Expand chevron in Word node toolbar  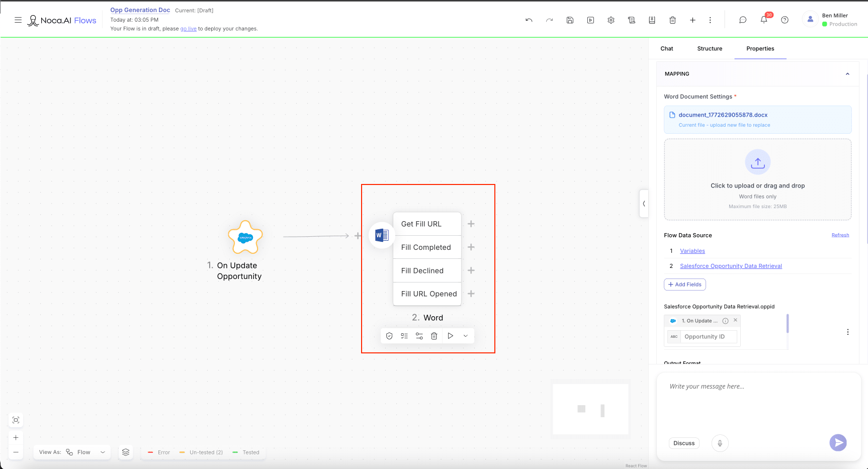tap(466, 336)
